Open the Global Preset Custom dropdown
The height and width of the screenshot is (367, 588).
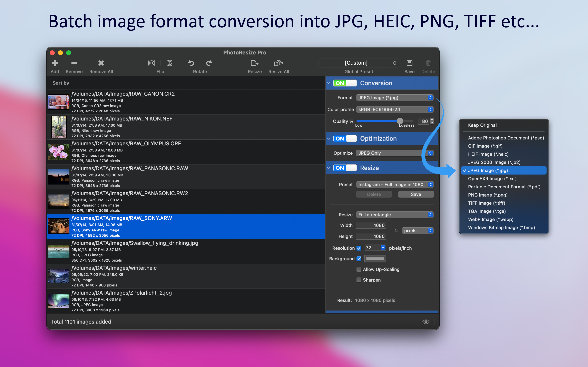[x=359, y=63]
